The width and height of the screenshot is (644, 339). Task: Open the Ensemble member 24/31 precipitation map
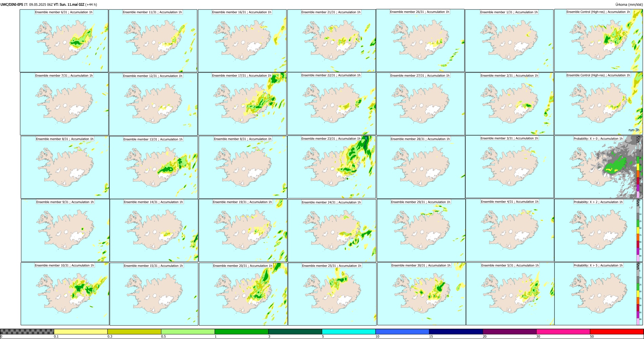click(x=332, y=231)
